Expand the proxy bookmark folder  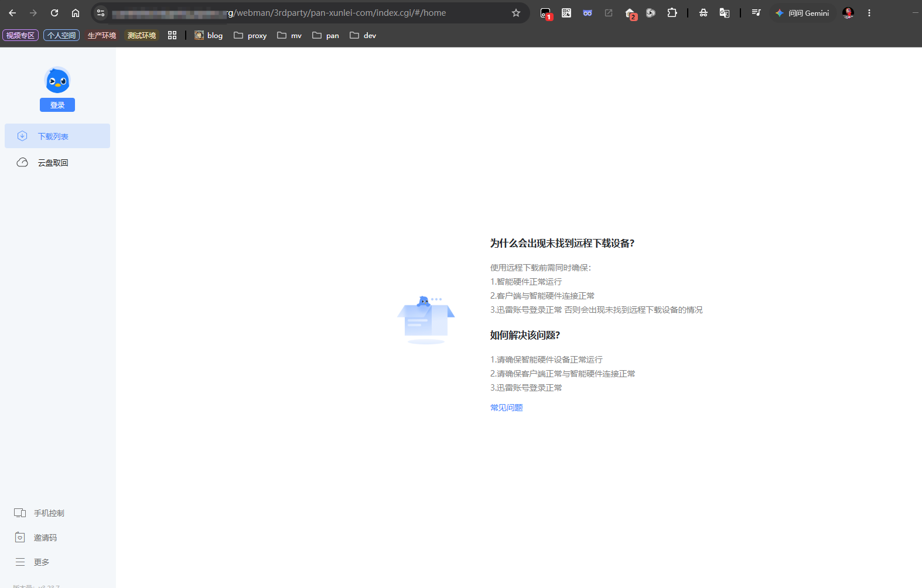click(x=250, y=35)
